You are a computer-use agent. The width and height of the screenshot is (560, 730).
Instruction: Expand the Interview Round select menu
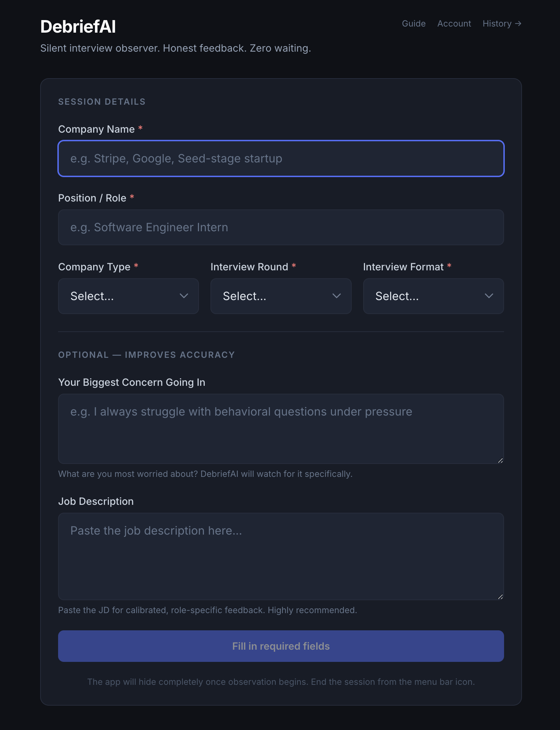[281, 296]
